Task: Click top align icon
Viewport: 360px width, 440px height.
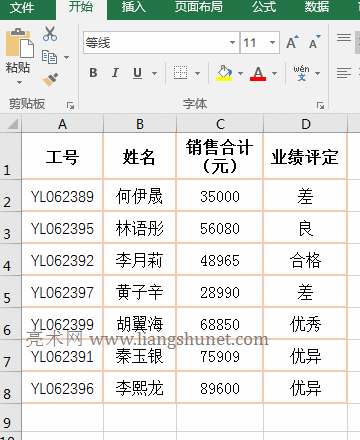Action: tap(344, 37)
